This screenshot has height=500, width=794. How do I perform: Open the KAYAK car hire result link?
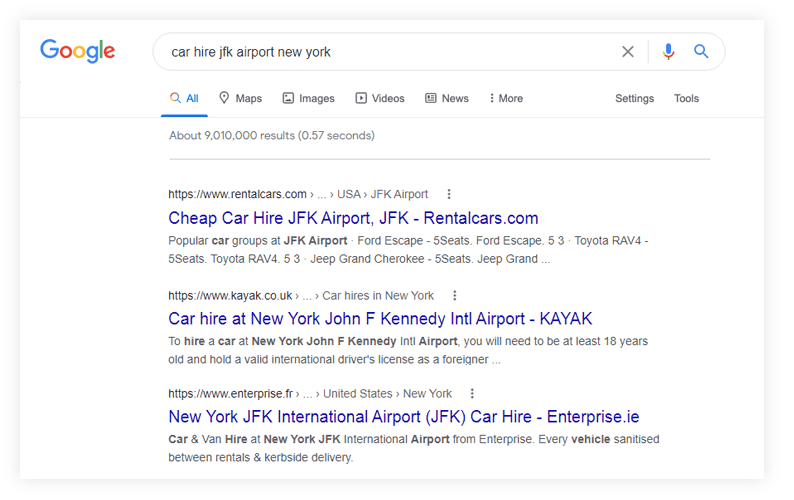[380, 319]
